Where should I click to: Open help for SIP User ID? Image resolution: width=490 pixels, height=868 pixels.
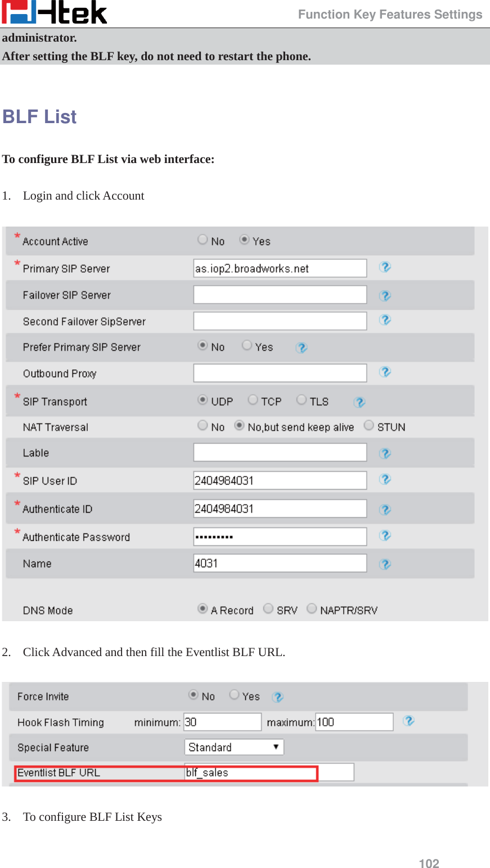point(385,480)
